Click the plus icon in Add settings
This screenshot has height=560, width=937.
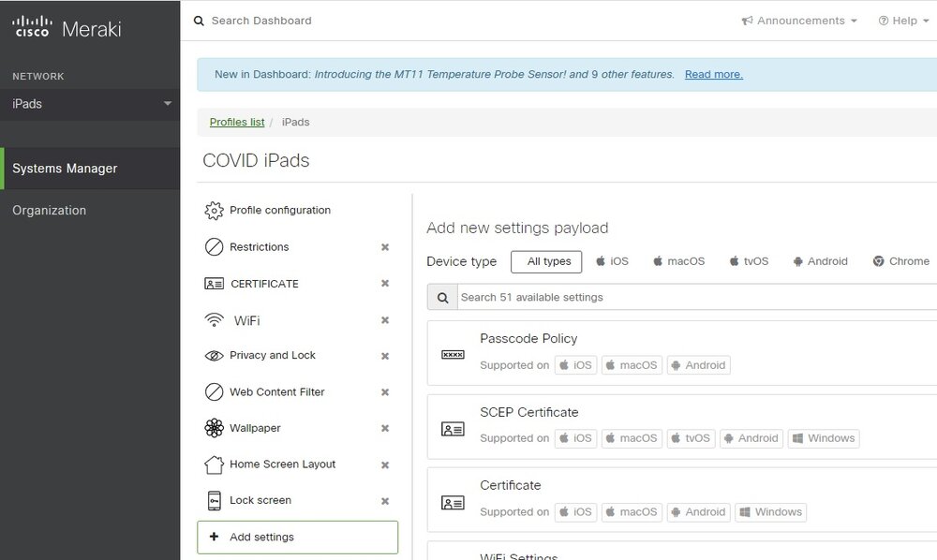[214, 537]
